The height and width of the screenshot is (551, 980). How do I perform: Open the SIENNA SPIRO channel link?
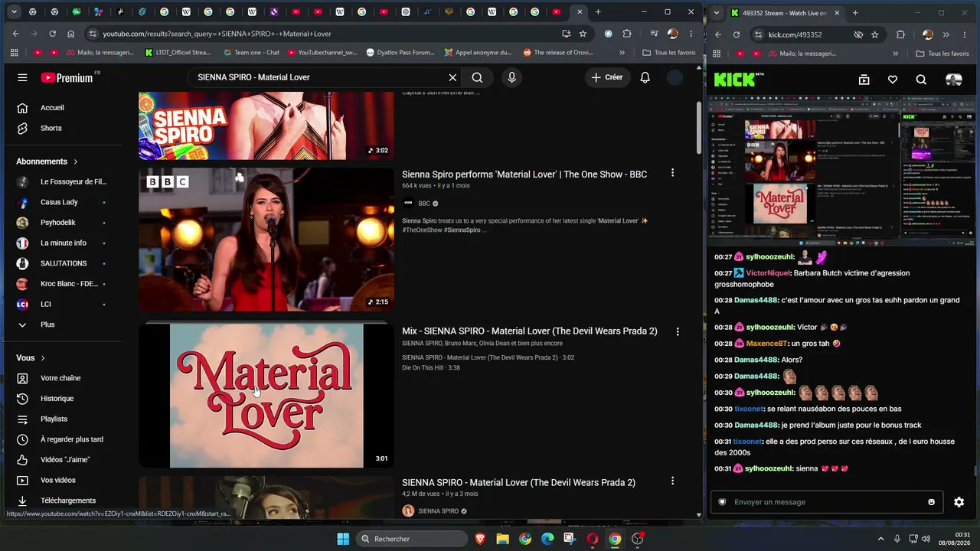point(438,511)
